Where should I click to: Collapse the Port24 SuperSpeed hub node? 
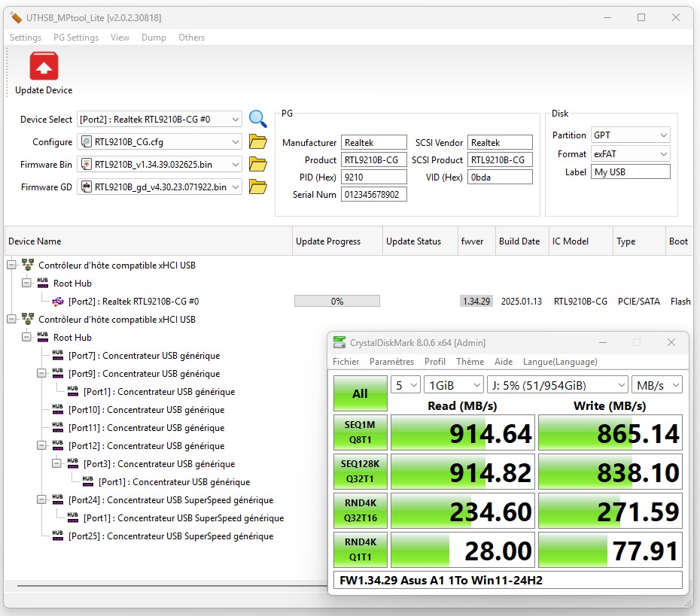point(42,500)
